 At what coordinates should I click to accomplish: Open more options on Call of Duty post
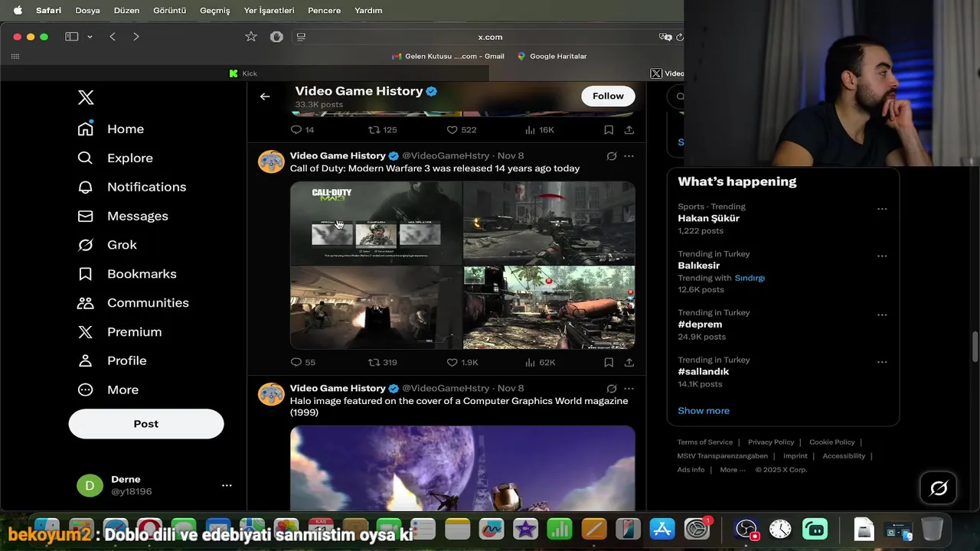[629, 156]
